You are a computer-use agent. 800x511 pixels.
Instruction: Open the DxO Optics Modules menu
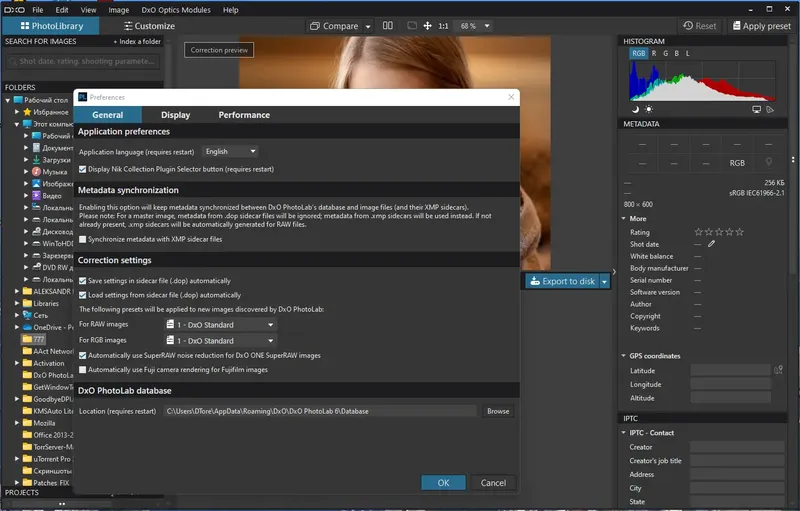coord(176,10)
